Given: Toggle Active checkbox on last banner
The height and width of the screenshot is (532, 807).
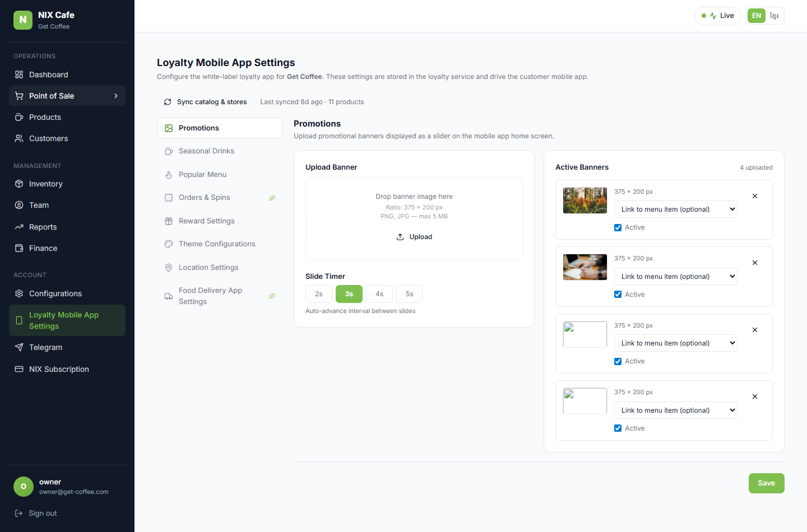Looking at the screenshot, I should (x=618, y=428).
